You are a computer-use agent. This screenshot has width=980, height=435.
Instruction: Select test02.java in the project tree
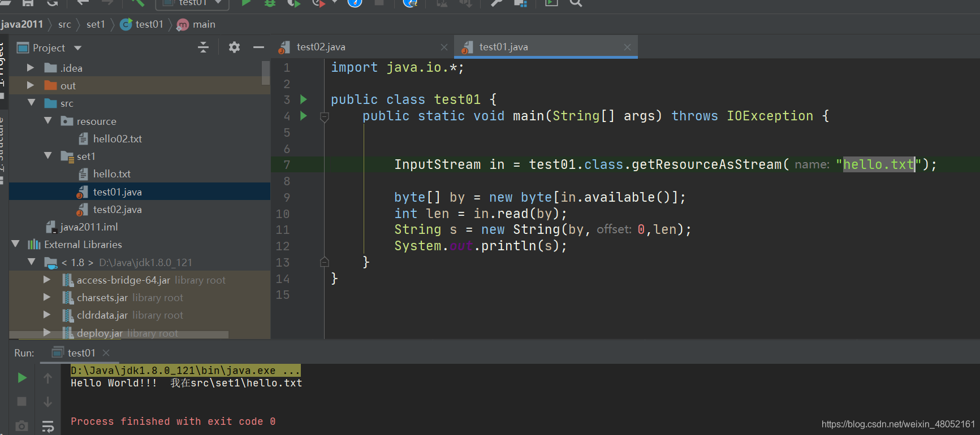coord(117,209)
